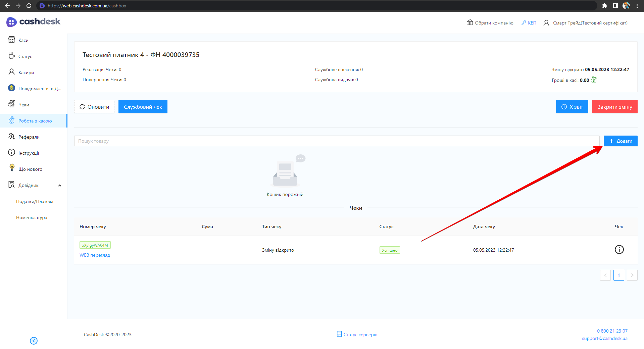Open the WEB перегляд link
Viewport: 644px width, 349px height.
point(95,255)
